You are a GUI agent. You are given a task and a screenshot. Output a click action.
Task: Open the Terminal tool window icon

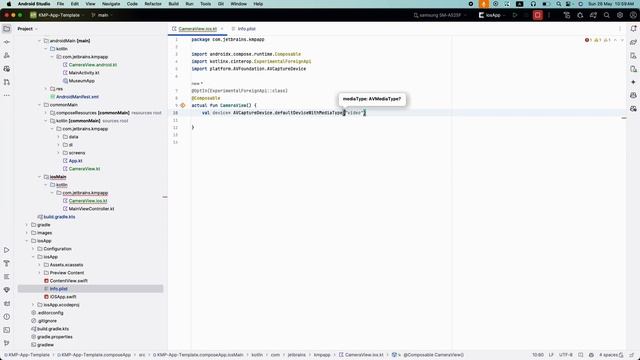click(x=7, y=330)
